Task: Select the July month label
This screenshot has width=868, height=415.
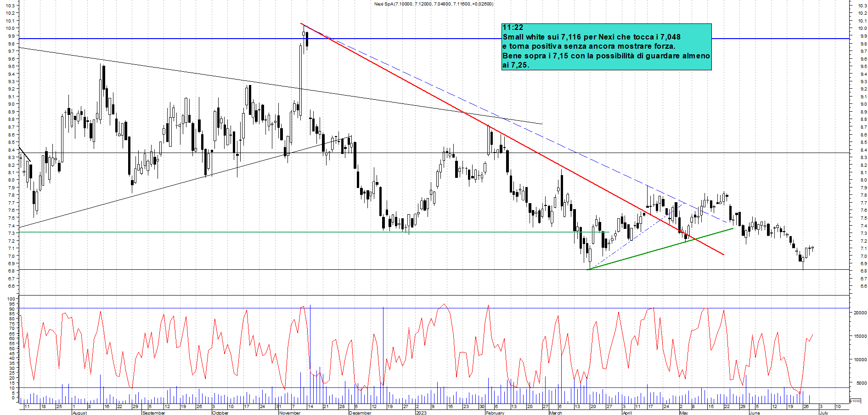Action: click(824, 413)
